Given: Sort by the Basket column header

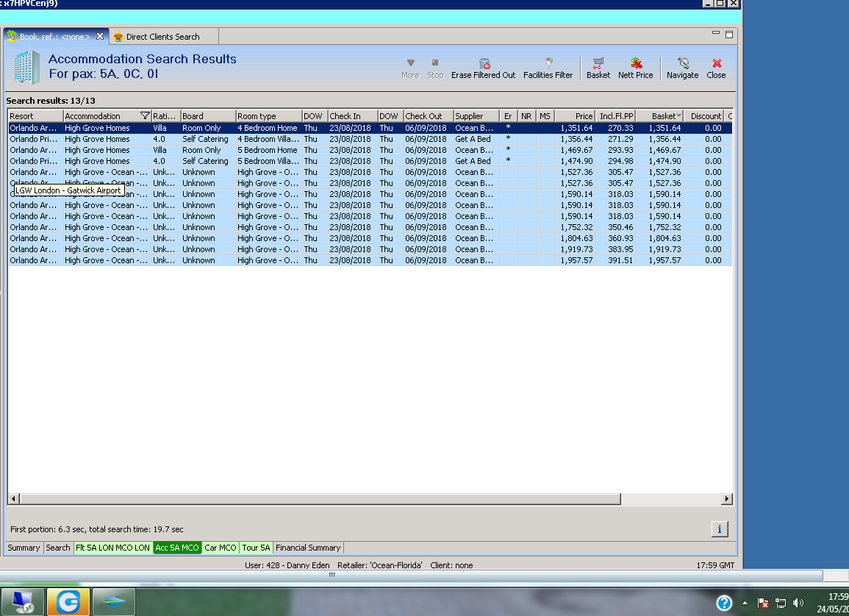Looking at the screenshot, I should tap(662, 116).
